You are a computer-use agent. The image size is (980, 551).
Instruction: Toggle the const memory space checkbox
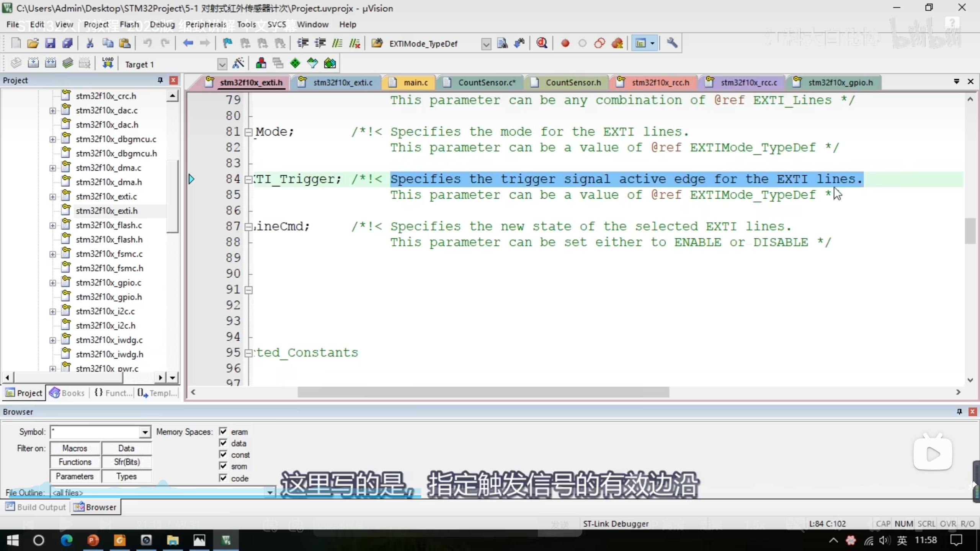point(223,454)
